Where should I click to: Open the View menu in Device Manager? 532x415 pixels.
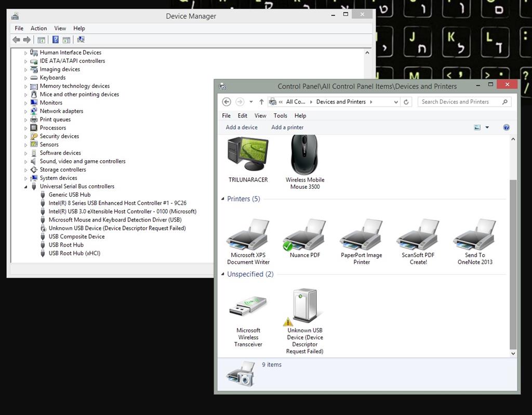pyautogui.click(x=60, y=28)
